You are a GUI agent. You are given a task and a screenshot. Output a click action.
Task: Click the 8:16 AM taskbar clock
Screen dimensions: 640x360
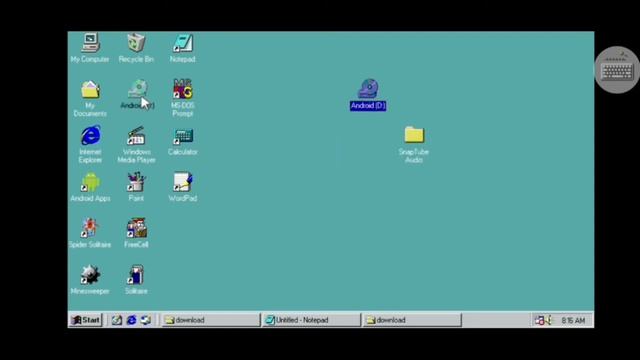573,321
